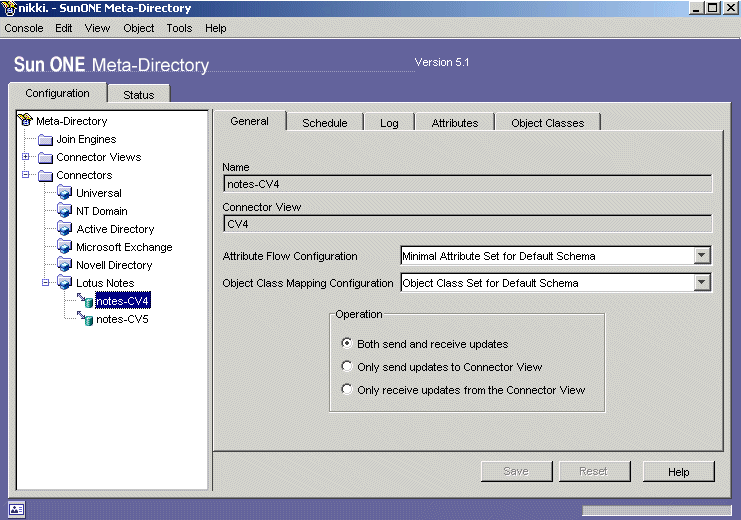Switch to the Status tab
This screenshot has width=741, height=520.
coord(138,95)
